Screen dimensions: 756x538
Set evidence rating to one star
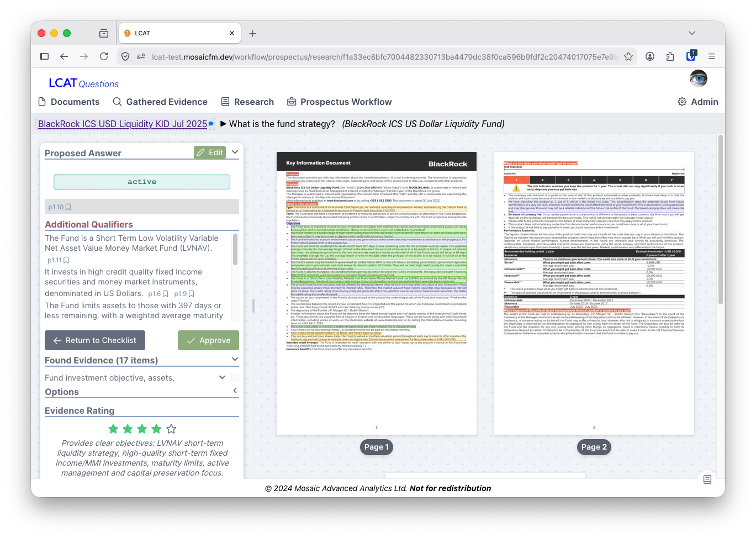(113, 429)
